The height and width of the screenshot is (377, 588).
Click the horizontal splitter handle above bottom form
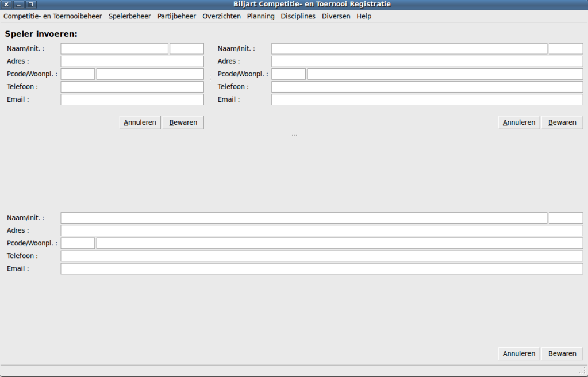pyautogui.click(x=294, y=135)
